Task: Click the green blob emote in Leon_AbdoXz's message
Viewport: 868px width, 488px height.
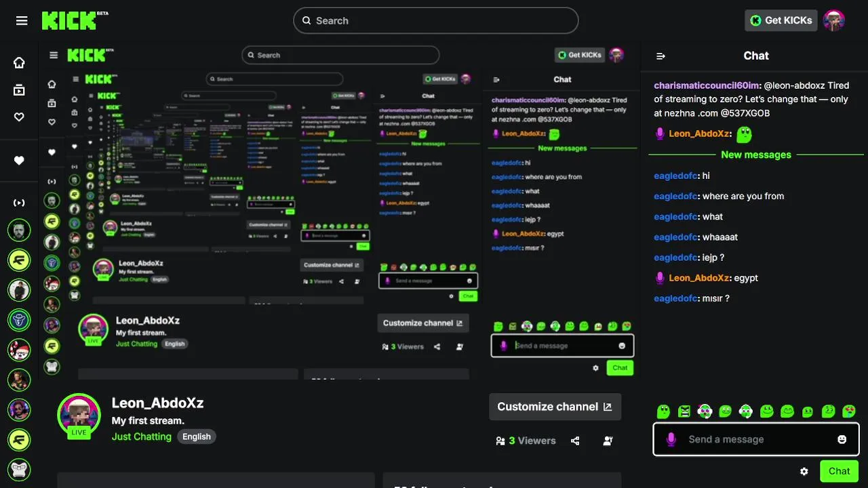Action: 744,134
